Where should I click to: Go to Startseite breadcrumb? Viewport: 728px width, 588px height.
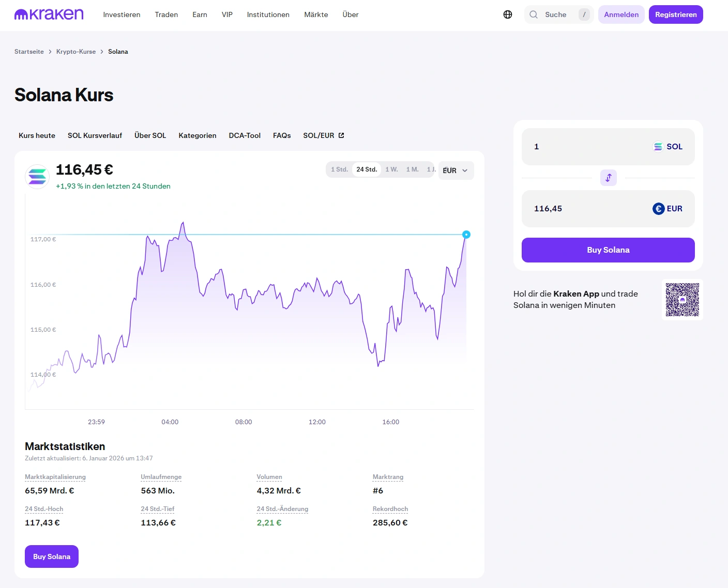(x=29, y=52)
